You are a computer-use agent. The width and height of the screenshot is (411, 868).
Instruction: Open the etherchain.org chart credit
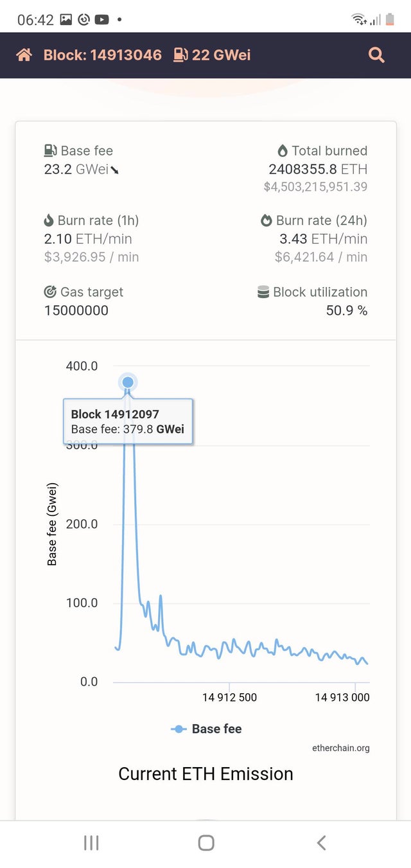(340, 748)
